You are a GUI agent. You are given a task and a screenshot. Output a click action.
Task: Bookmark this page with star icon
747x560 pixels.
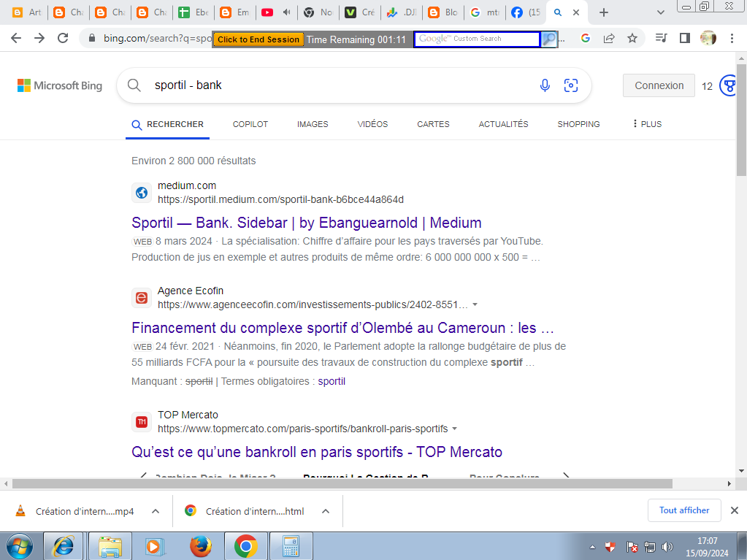tap(632, 38)
